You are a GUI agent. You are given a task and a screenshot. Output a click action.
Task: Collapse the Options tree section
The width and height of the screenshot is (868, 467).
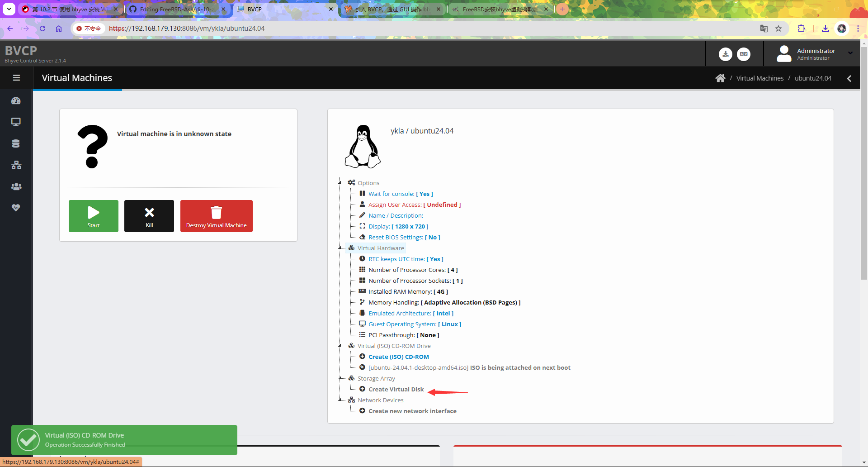point(340,183)
